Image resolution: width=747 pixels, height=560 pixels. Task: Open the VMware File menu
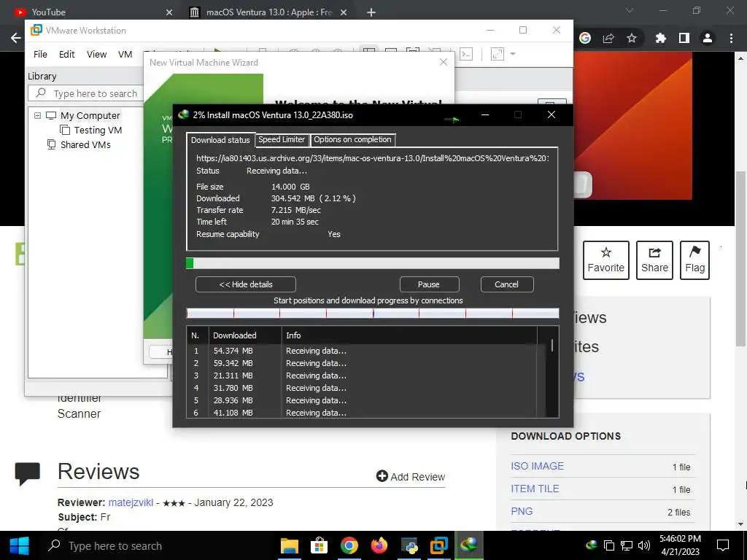[41, 54]
